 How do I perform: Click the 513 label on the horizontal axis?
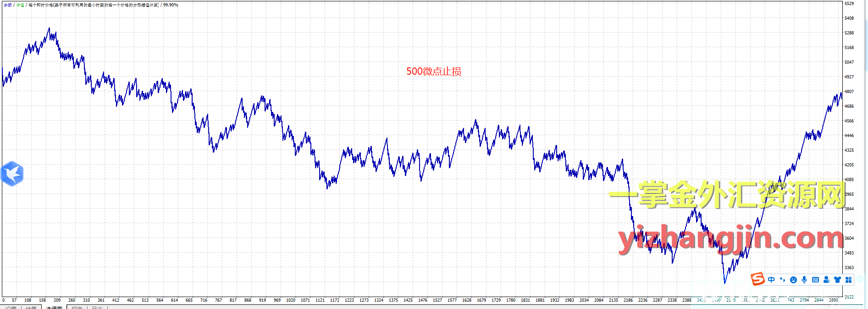(145, 300)
